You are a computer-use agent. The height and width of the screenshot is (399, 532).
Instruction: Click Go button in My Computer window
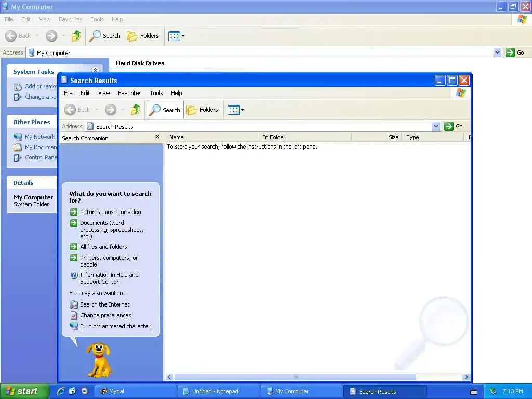tap(515, 52)
